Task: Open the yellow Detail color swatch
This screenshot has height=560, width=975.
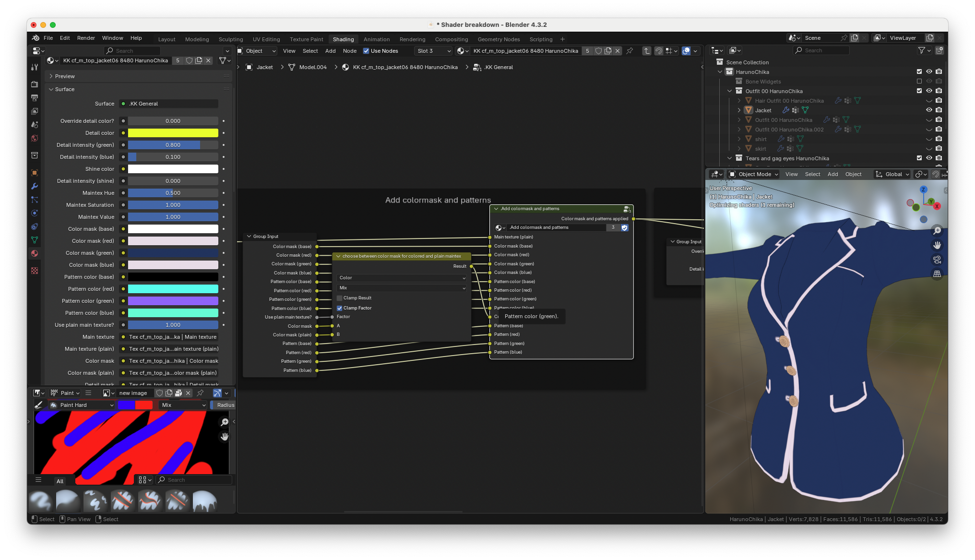Action: coord(173,133)
